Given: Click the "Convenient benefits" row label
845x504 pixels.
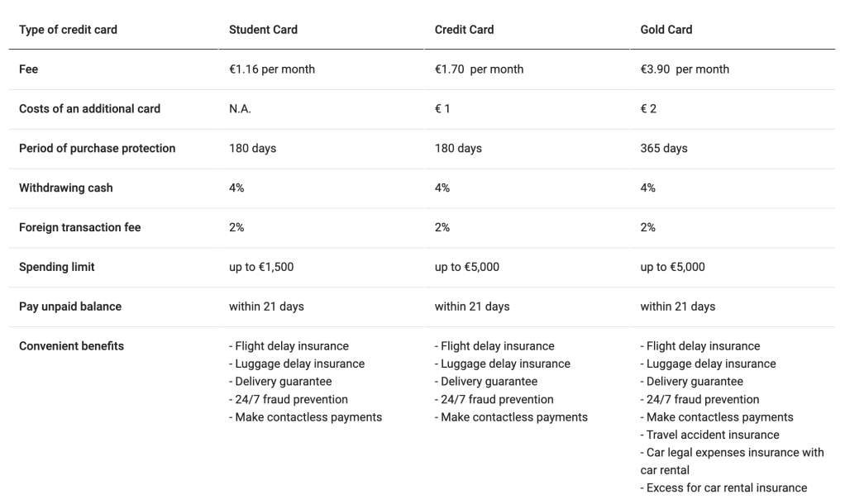Looking at the screenshot, I should click(71, 346).
